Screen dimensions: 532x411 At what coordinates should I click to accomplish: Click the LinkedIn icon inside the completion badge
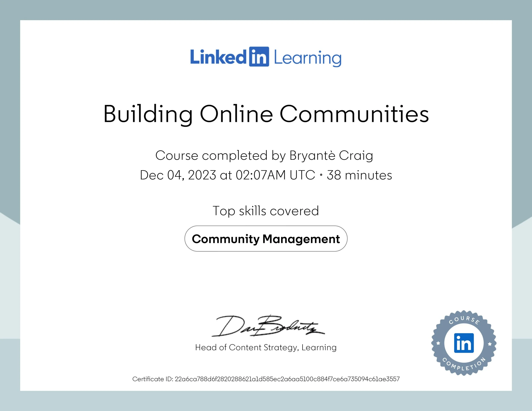[x=464, y=343]
